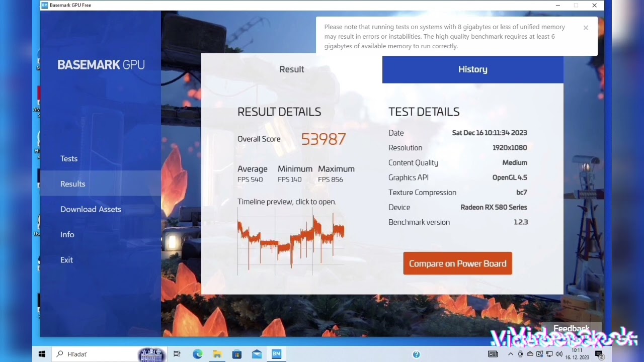Dismiss the memory warning notification
Screen dimensions: 644x362
point(586,28)
